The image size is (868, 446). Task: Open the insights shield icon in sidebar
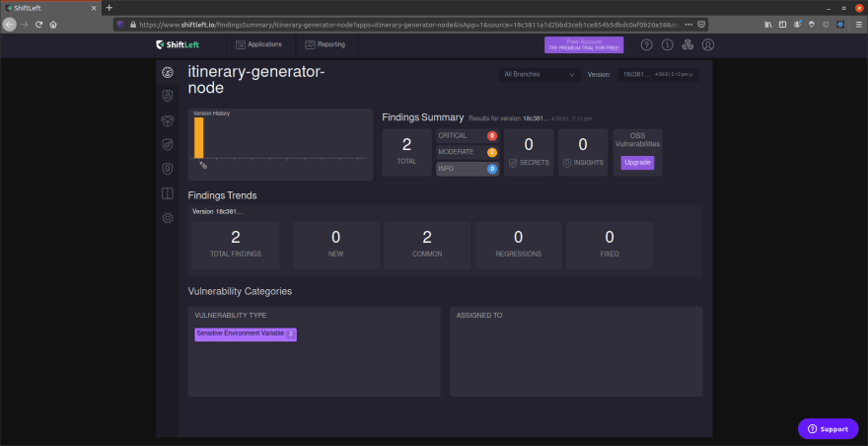pyautogui.click(x=167, y=169)
